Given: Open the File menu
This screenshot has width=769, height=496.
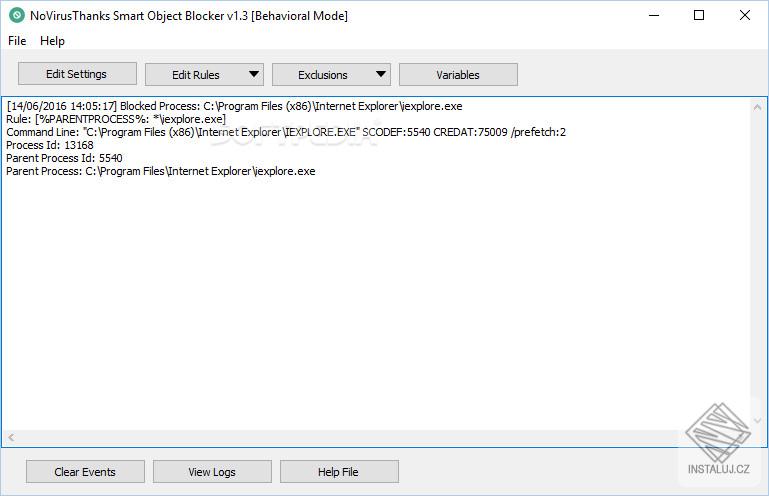Looking at the screenshot, I should 17,41.
